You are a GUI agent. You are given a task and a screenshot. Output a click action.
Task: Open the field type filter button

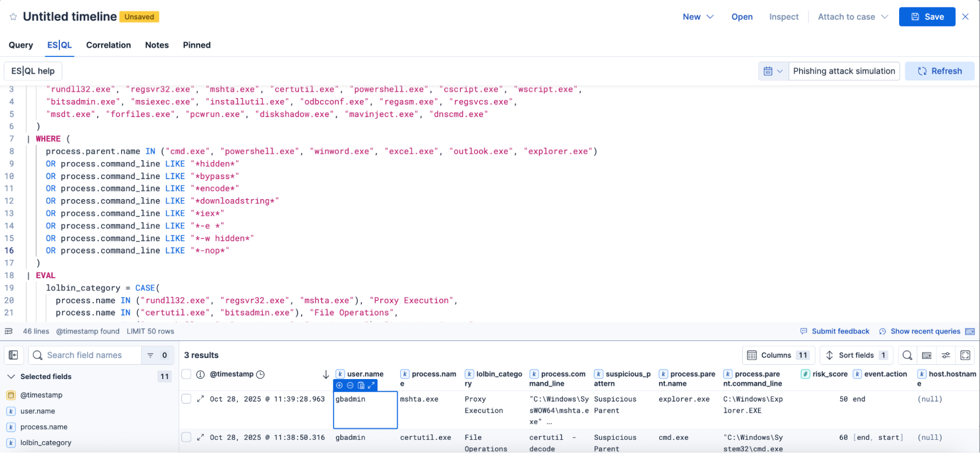(x=157, y=355)
